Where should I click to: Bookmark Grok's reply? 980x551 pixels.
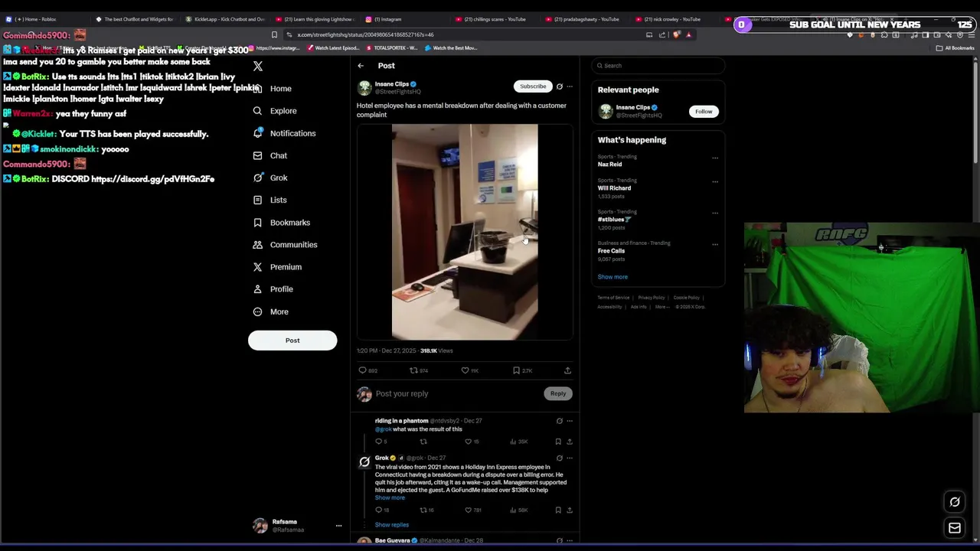[558, 510]
